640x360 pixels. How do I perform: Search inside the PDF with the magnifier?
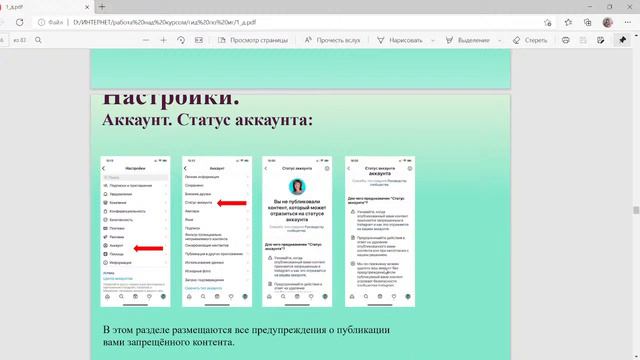(38, 40)
